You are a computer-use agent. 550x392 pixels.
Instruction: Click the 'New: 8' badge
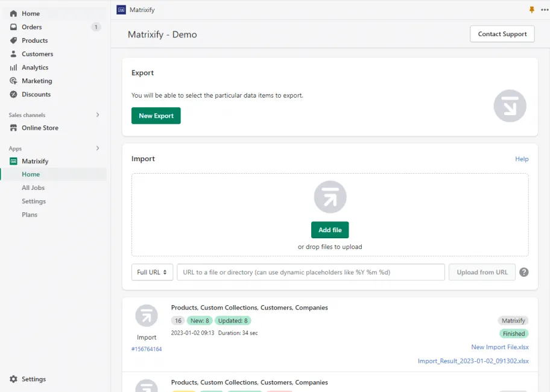tap(200, 320)
